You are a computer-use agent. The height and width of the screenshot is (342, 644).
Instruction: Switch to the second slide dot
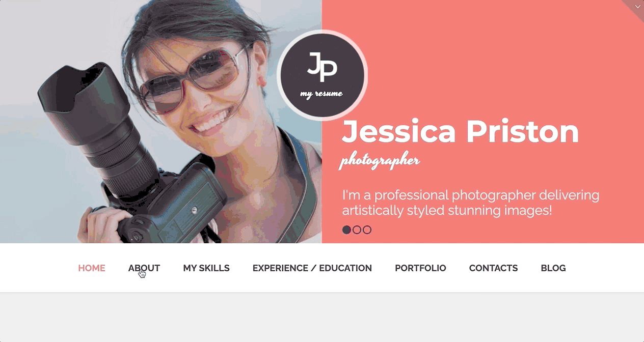coord(357,230)
